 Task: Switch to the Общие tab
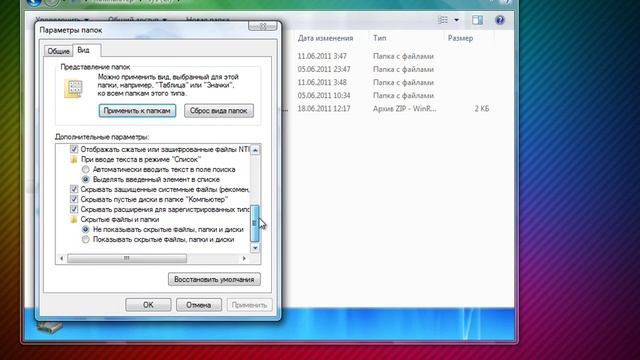coord(58,51)
